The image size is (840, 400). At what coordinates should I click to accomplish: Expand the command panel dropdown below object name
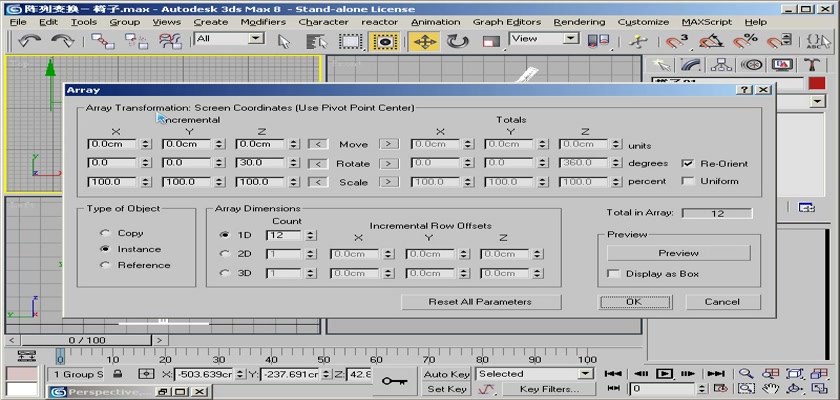(818, 101)
